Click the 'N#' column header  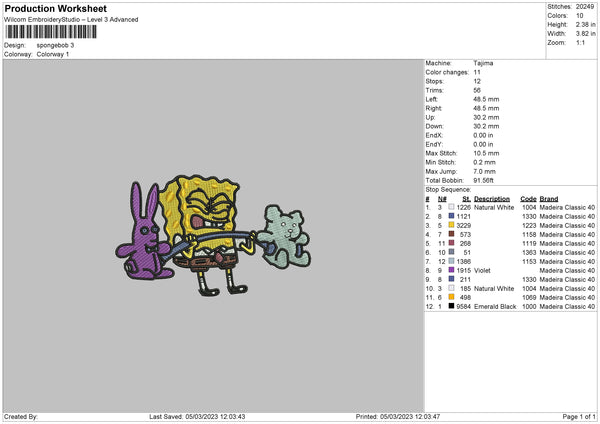point(442,199)
